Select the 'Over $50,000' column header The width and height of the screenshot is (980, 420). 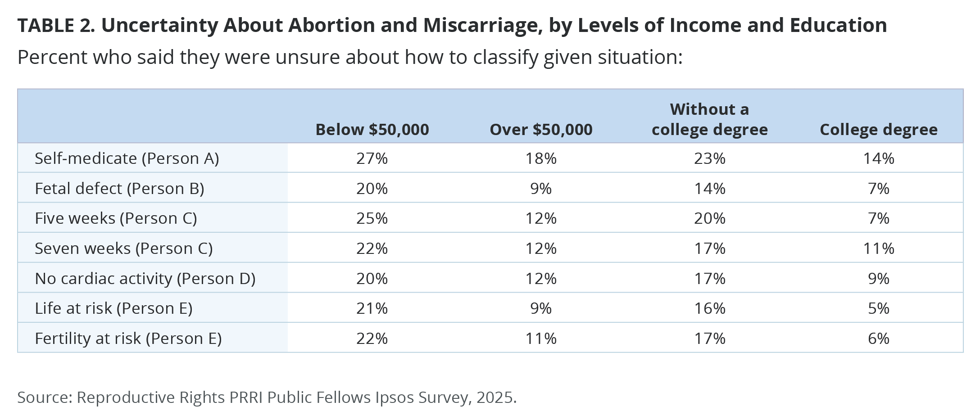point(541,130)
